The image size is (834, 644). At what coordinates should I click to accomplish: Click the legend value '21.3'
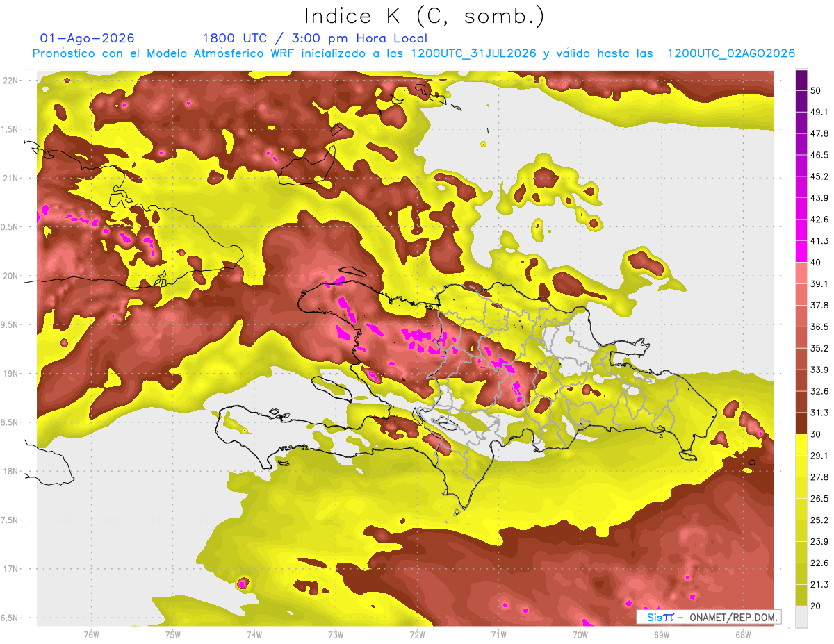pos(819,584)
